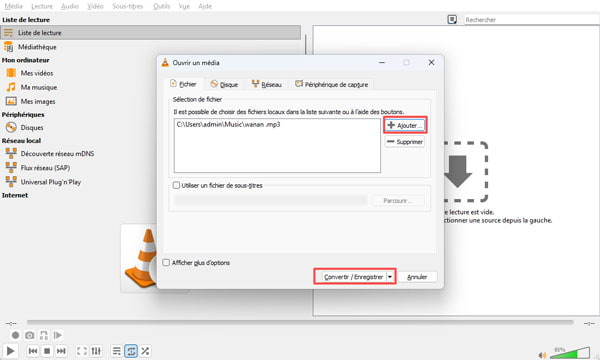Close the Ouvrir un média dialog
This screenshot has height=360, width=600.
tap(431, 62)
